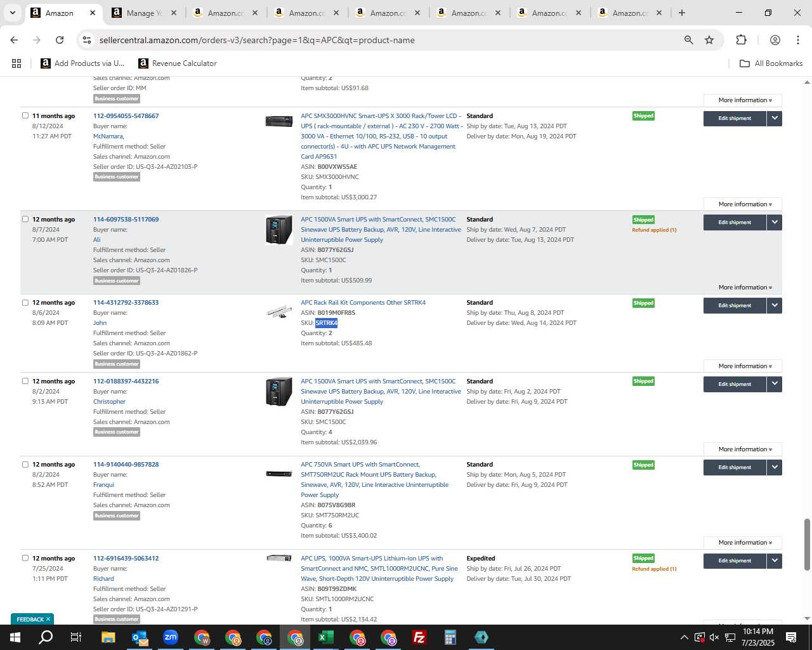Click the highlighted SKU text SRTRK4
The height and width of the screenshot is (650, 812).
[x=327, y=322]
